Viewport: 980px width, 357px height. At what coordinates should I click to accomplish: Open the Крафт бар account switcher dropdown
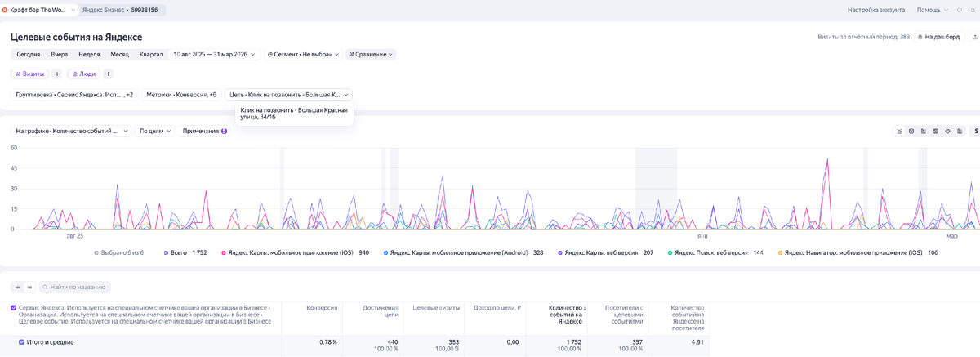[x=39, y=10]
